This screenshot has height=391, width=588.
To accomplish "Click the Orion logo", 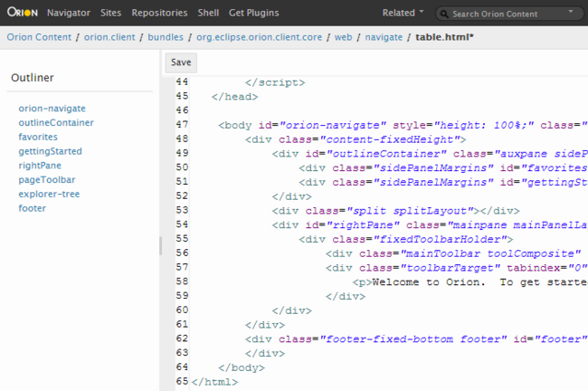I will (x=23, y=13).
